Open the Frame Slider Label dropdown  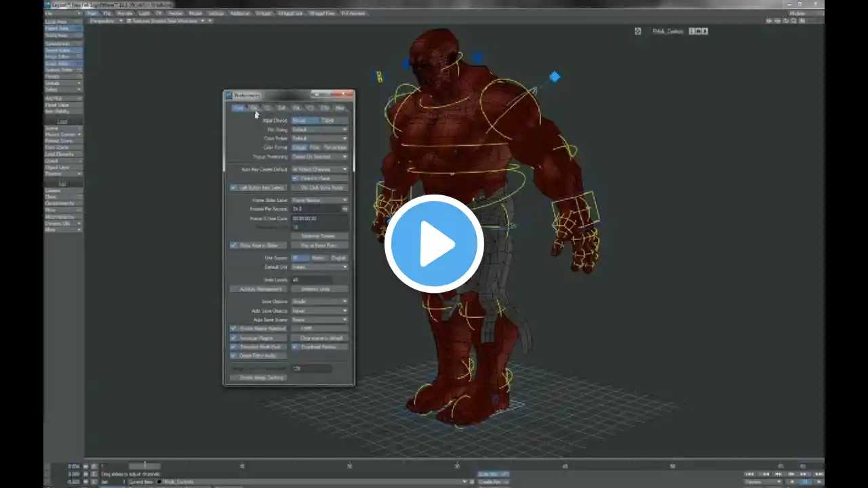coord(320,201)
